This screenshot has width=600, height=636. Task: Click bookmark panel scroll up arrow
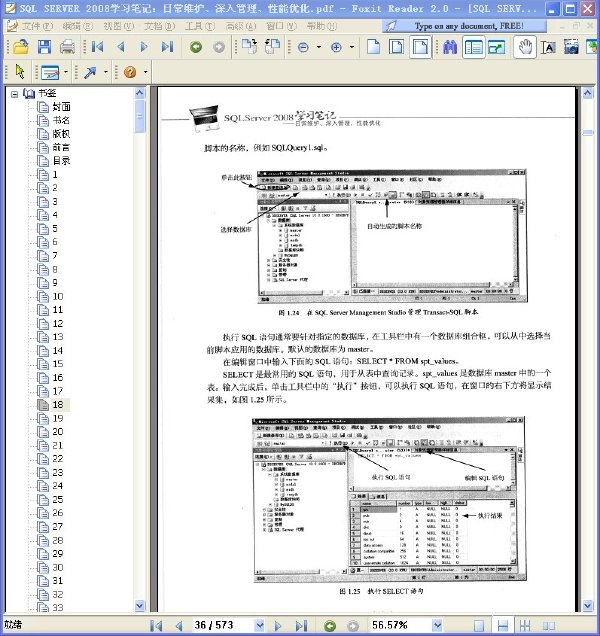pyautogui.click(x=140, y=93)
